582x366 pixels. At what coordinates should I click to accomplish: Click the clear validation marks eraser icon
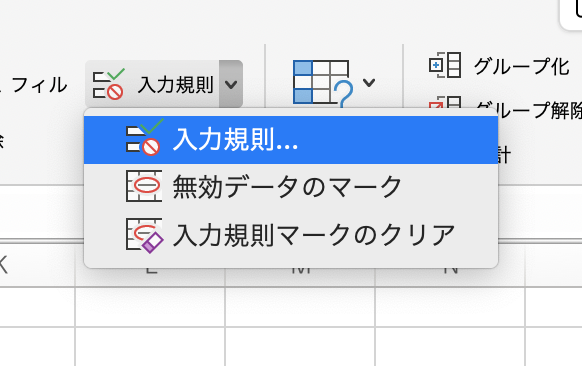pos(144,235)
